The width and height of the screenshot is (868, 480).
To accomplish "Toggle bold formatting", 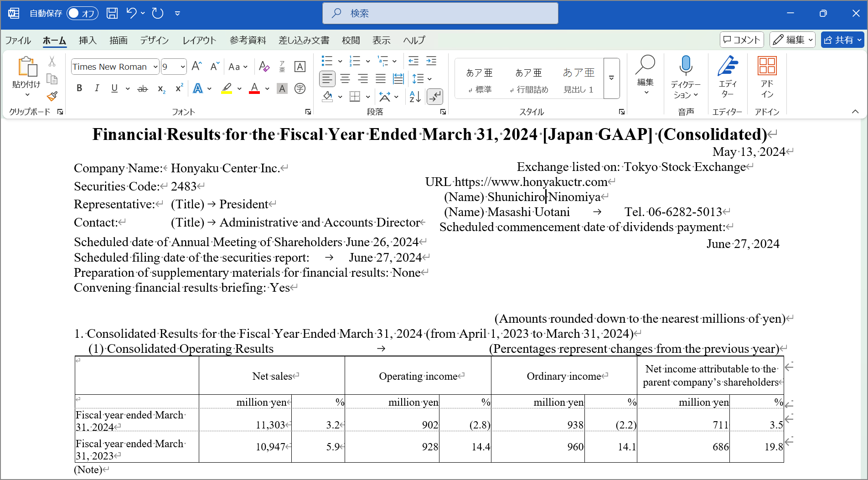I will (x=79, y=88).
